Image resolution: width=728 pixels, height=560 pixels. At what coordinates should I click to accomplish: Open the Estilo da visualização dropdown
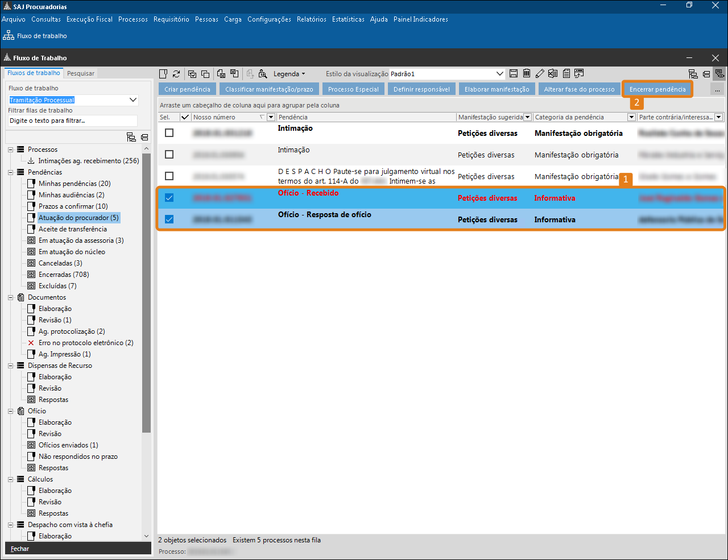coord(500,74)
